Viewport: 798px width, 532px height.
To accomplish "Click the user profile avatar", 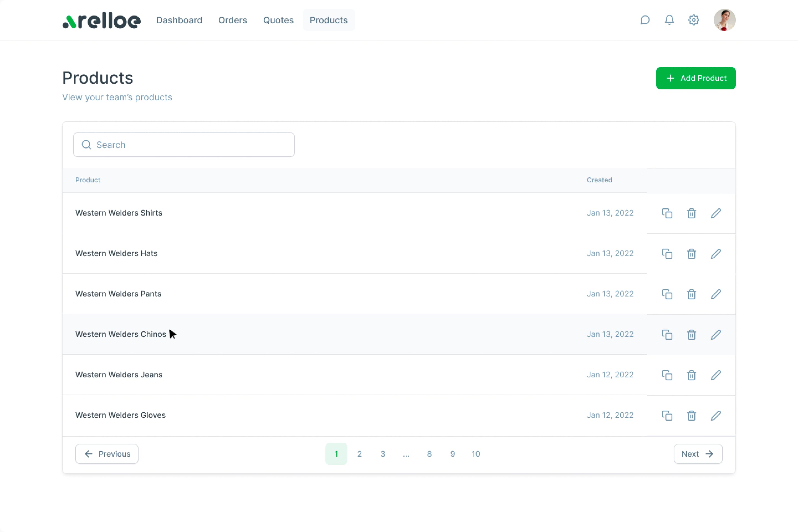I will [x=724, y=20].
